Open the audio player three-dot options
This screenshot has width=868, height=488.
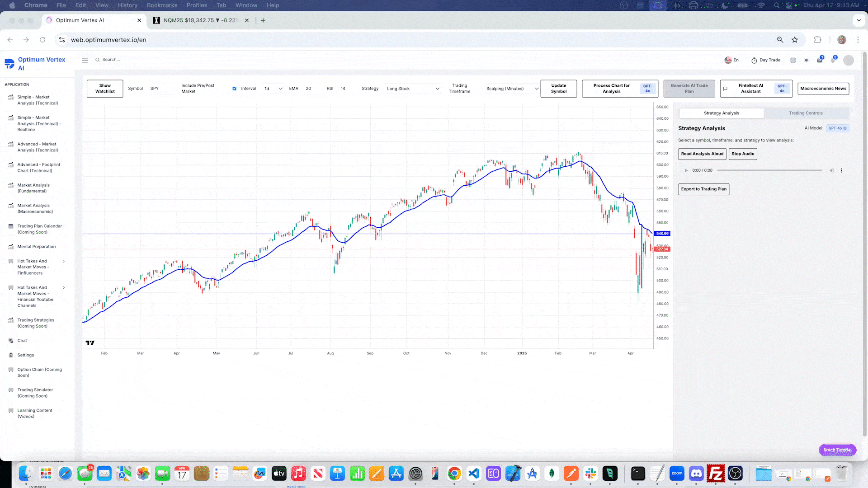point(841,170)
